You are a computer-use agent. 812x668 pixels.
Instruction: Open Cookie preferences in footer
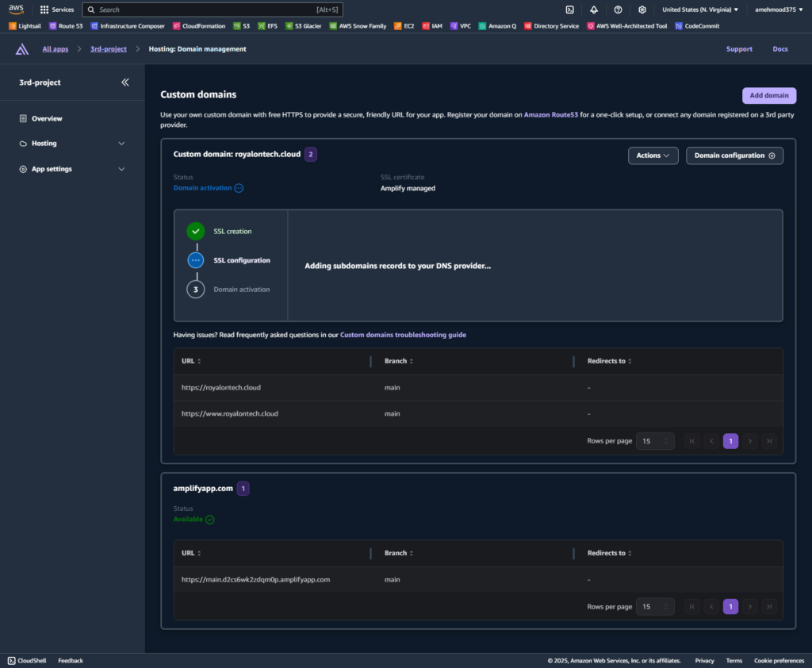779,661
